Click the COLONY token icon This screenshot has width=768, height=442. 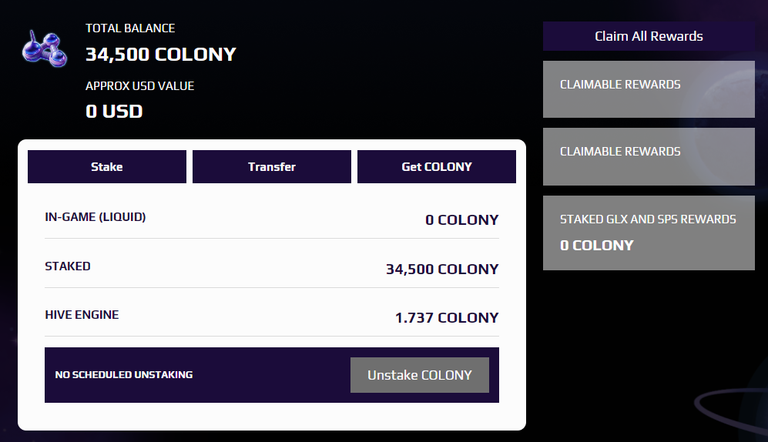pyautogui.click(x=45, y=49)
